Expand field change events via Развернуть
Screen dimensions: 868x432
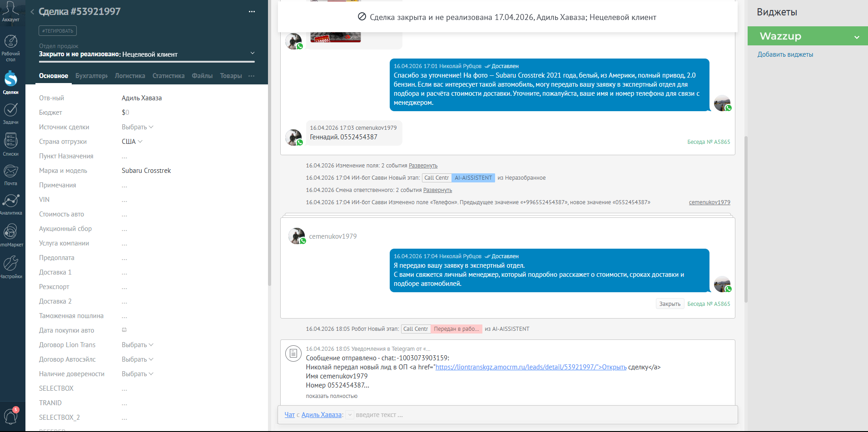423,166
